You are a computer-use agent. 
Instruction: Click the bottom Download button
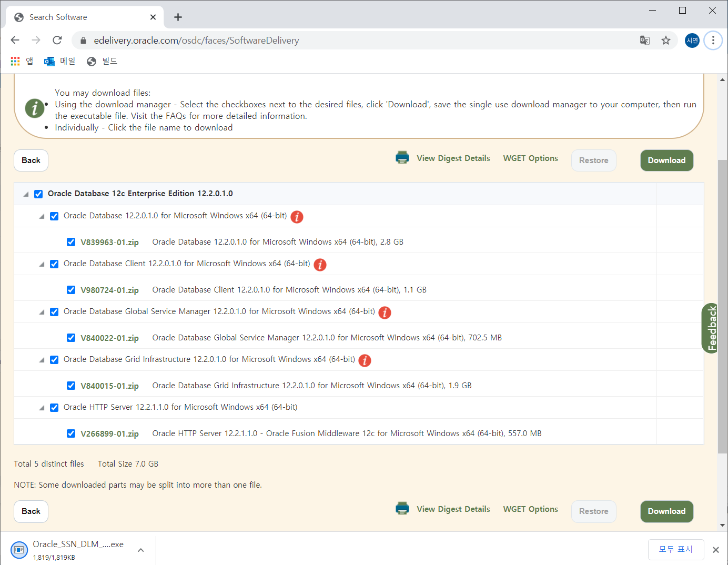coord(666,511)
